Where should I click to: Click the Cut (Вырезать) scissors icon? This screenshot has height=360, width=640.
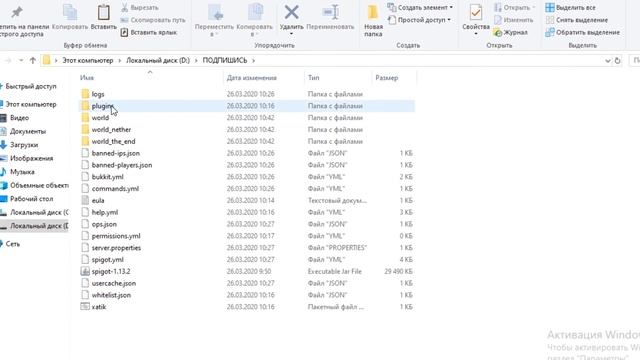tap(125, 7)
